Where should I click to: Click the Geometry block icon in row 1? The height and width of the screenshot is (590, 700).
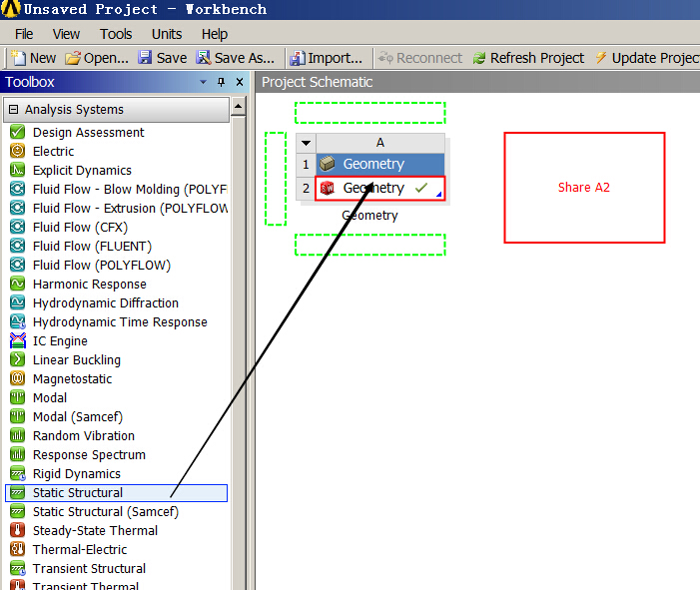click(328, 164)
